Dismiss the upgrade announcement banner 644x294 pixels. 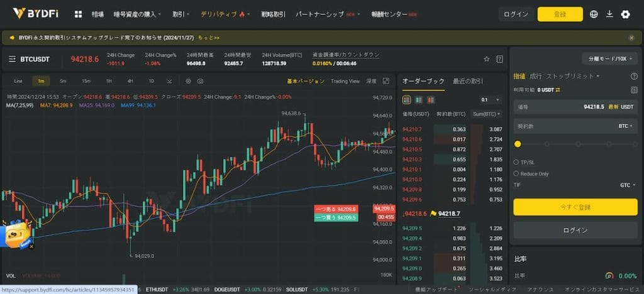631,38
